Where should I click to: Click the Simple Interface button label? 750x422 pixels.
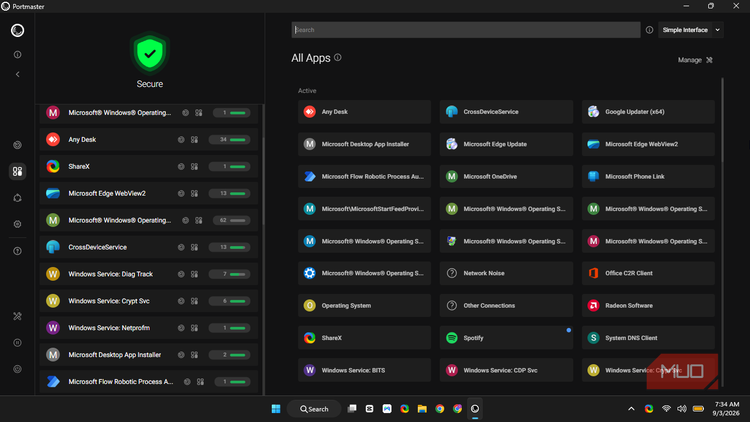click(685, 30)
